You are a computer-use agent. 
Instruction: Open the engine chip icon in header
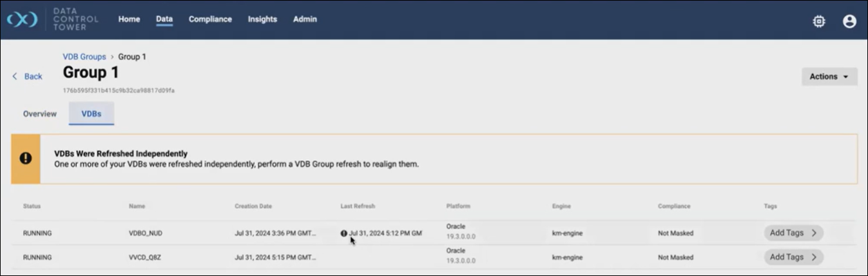coord(818,21)
